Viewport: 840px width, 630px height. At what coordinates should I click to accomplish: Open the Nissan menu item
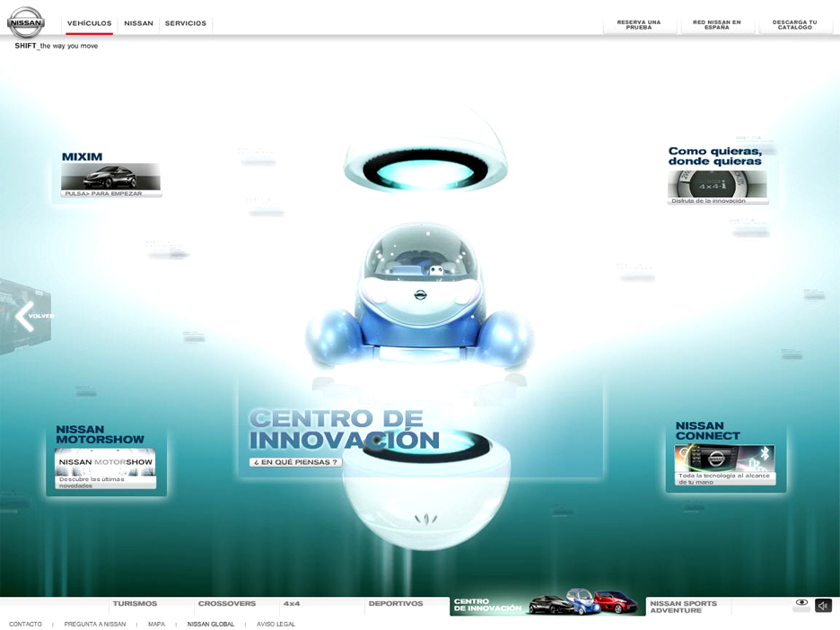point(138,23)
